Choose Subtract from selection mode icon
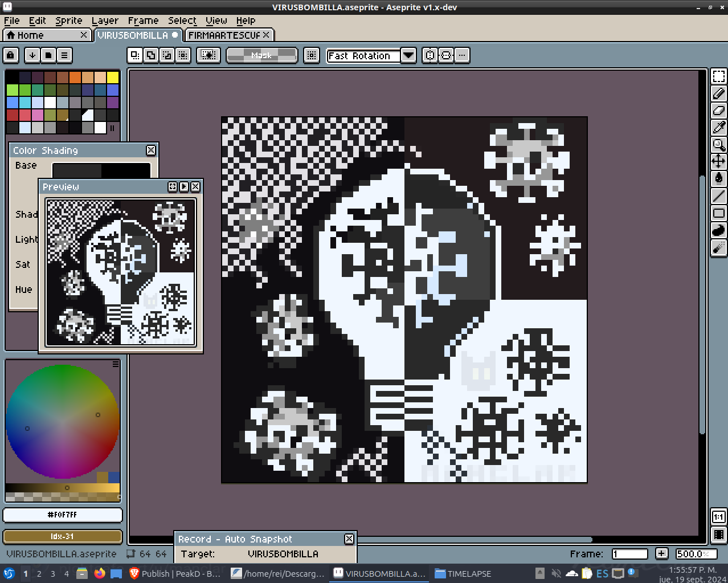The height and width of the screenshot is (583, 728). pyautogui.click(x=166, y=55)
